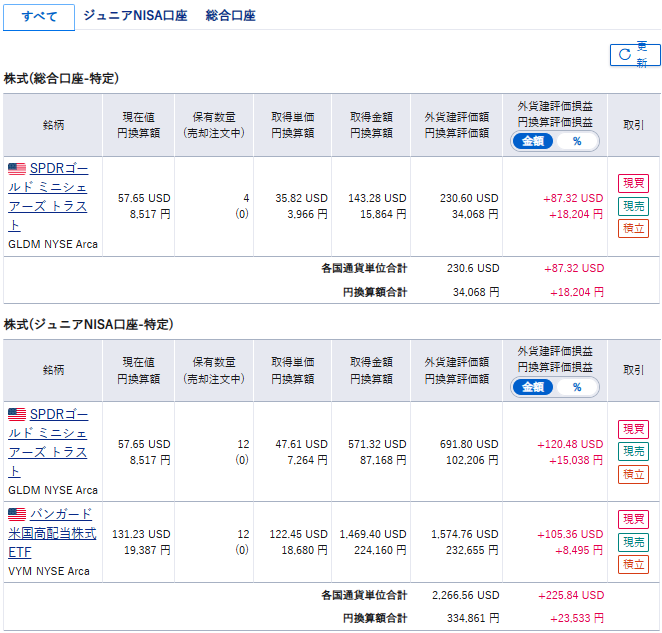
Task: Select 金額 toggle in 総合口座 table header
Action: click(533, 141)
